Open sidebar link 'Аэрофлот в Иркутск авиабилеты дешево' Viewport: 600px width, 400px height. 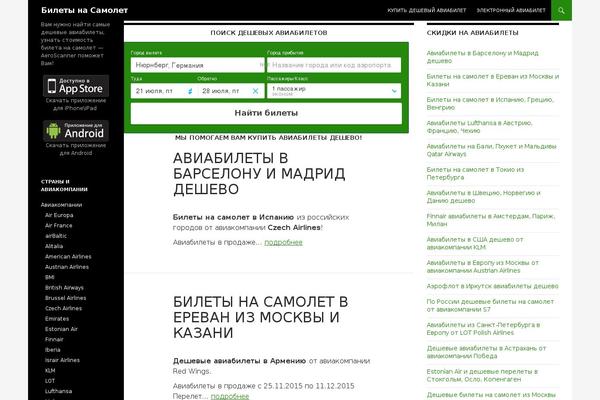[492, 286]
